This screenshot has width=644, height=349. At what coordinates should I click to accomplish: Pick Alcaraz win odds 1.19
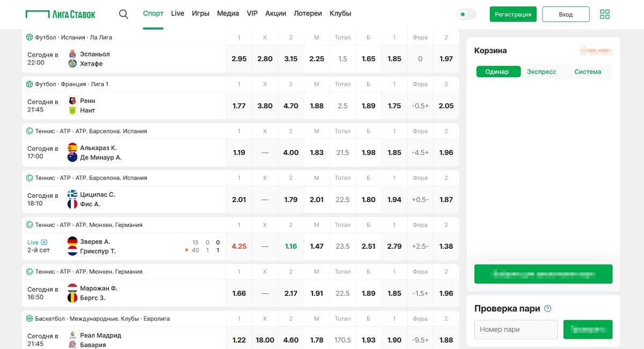coord(239,152)
